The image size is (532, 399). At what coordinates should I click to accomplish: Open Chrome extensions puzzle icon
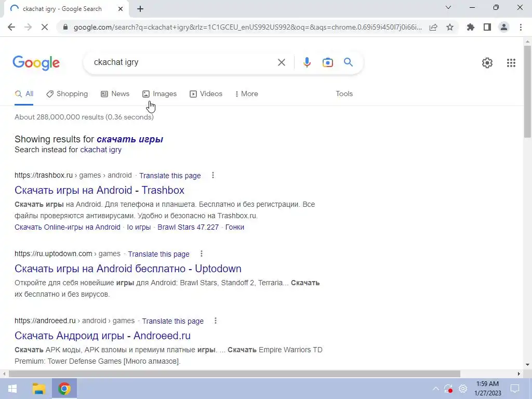tap(471, 27)
